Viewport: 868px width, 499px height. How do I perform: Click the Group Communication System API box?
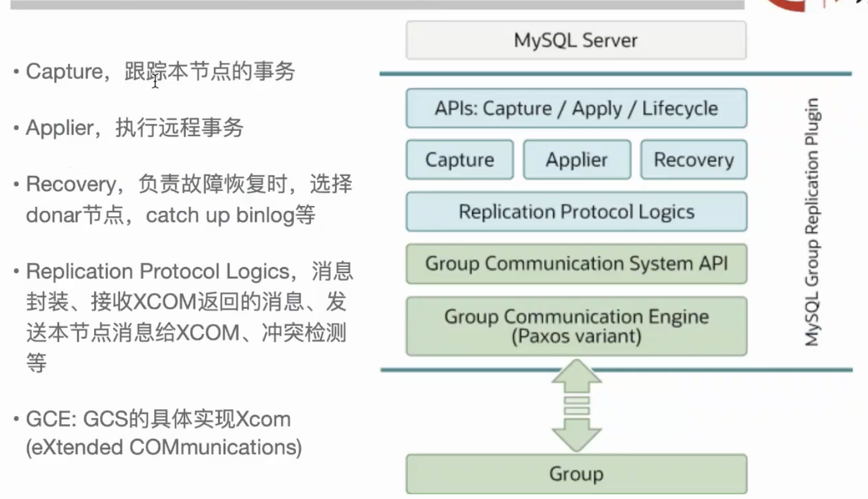coord(576,263)
